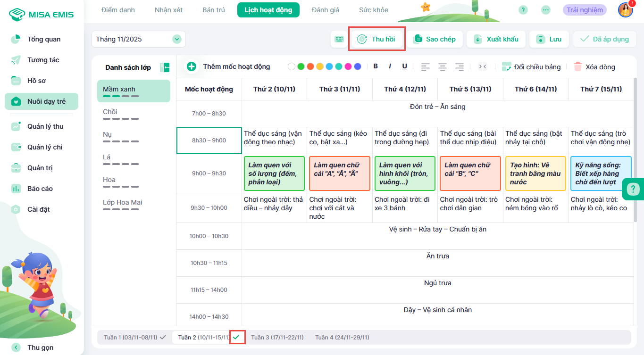Open the three-dots more options menu
644x355 pixels.
click(x=546, y=10)
